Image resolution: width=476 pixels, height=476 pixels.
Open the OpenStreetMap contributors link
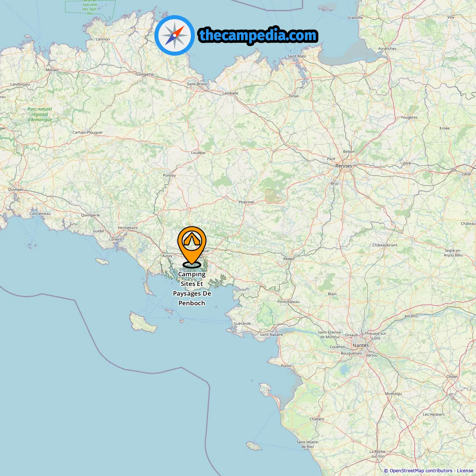tap(421, 471)
